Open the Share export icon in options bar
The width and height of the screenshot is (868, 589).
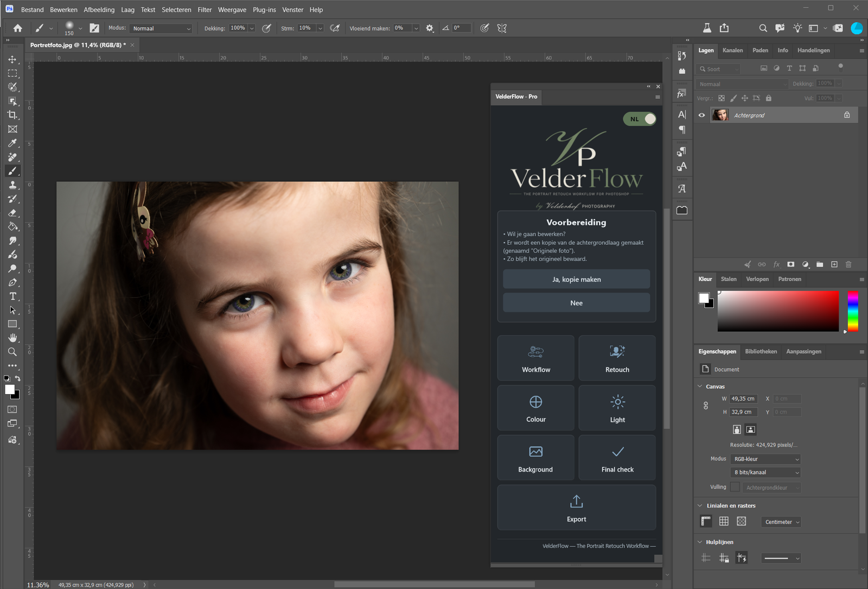tap(724, 28)
